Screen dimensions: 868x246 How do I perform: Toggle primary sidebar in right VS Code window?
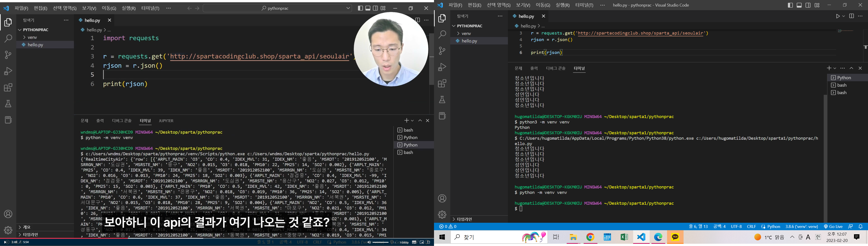point(790,5)
